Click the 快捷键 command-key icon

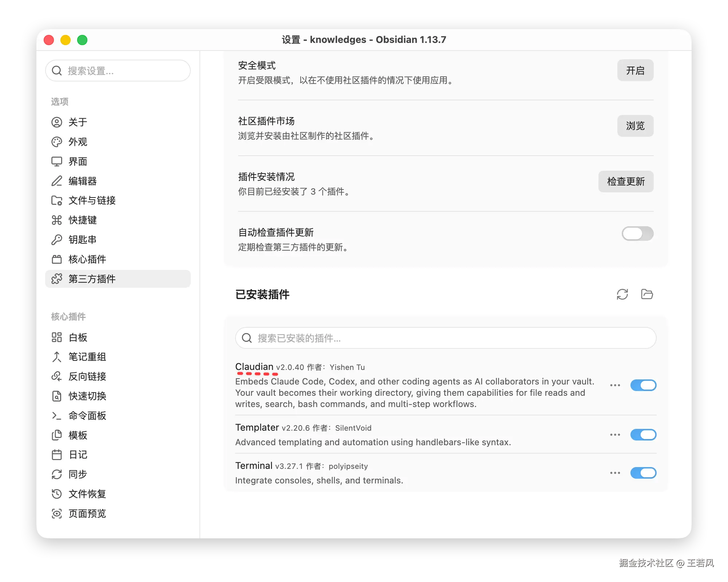click(57, 220)
